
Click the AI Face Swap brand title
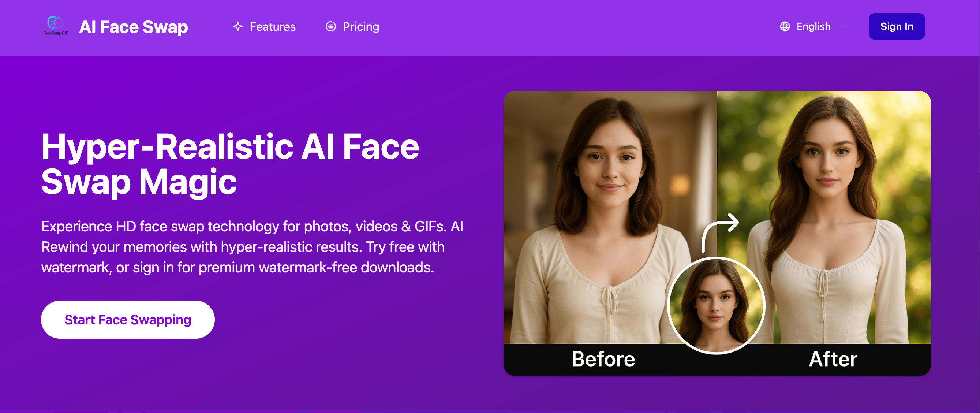tap(134, 27)
